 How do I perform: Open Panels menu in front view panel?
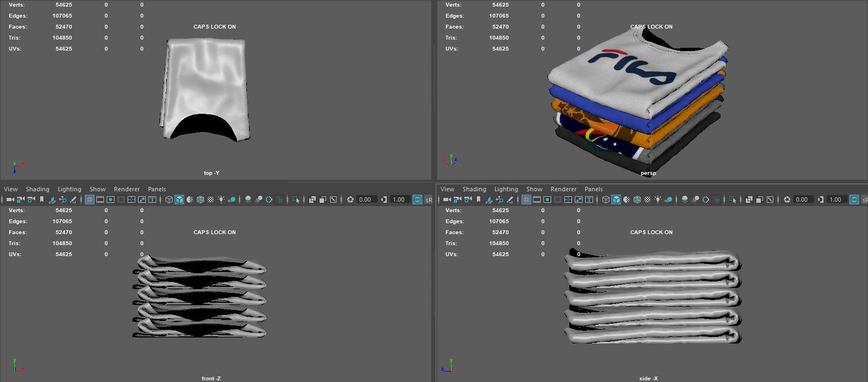pyautogui.click(x=157, y=189)
